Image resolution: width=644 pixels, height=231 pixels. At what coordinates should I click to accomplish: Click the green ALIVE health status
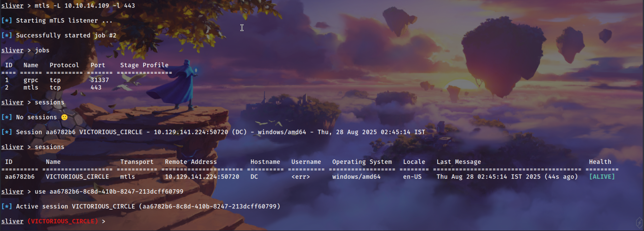point(601,177)
